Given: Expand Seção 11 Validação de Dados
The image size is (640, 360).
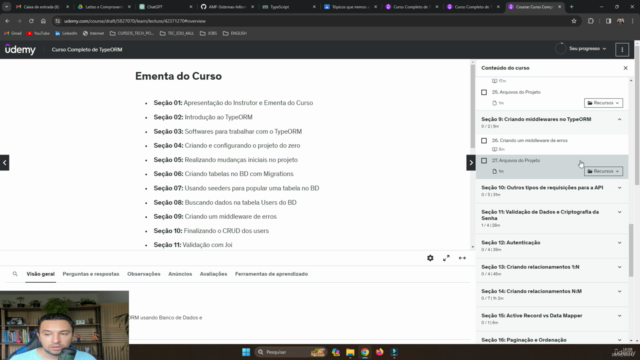Looking at the screenshot, I should pos(552,218).
